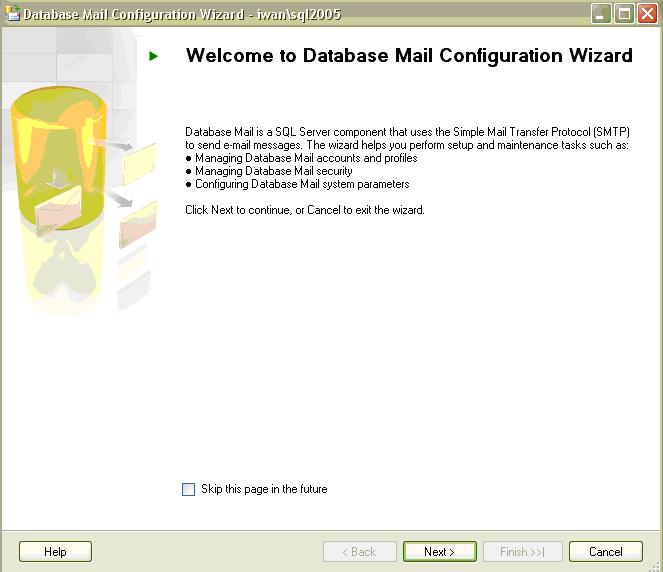Viewport: 663px width, 572px height.
Task: Cancel the wizard
Action: (606, 552)
